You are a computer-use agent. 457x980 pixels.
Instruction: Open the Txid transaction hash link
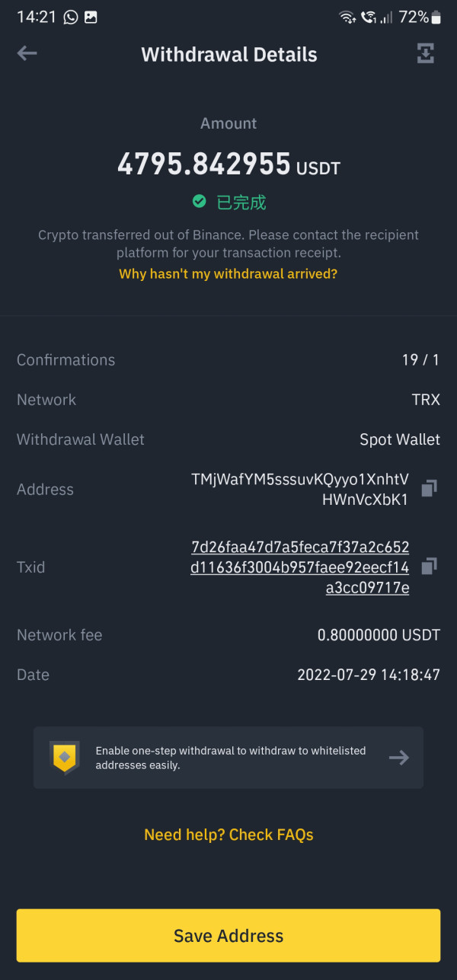[x=299, y=567]
